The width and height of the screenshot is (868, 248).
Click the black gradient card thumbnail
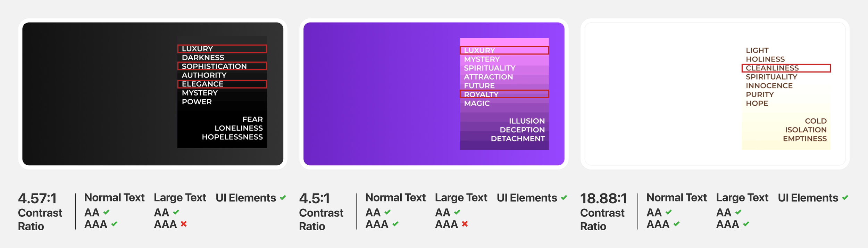tap(153, 94)
